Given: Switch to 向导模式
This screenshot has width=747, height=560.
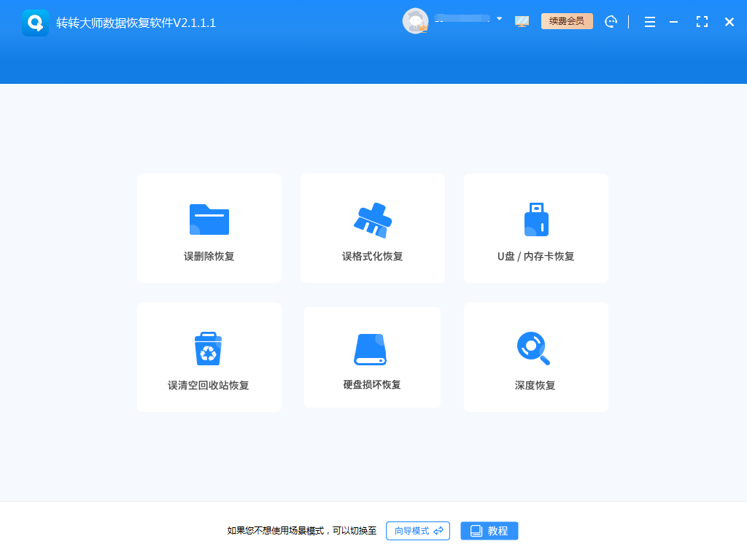Looking at the screenshot, I should pos(418,531).
